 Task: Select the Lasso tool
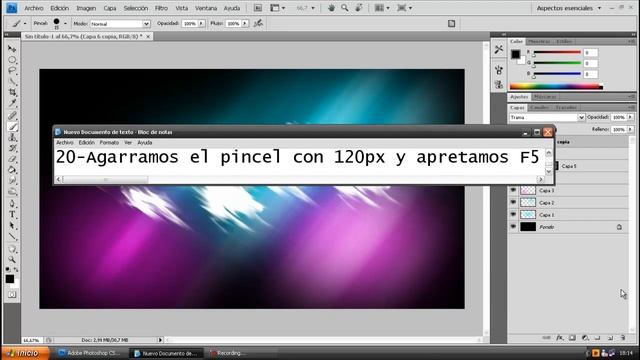12,71
